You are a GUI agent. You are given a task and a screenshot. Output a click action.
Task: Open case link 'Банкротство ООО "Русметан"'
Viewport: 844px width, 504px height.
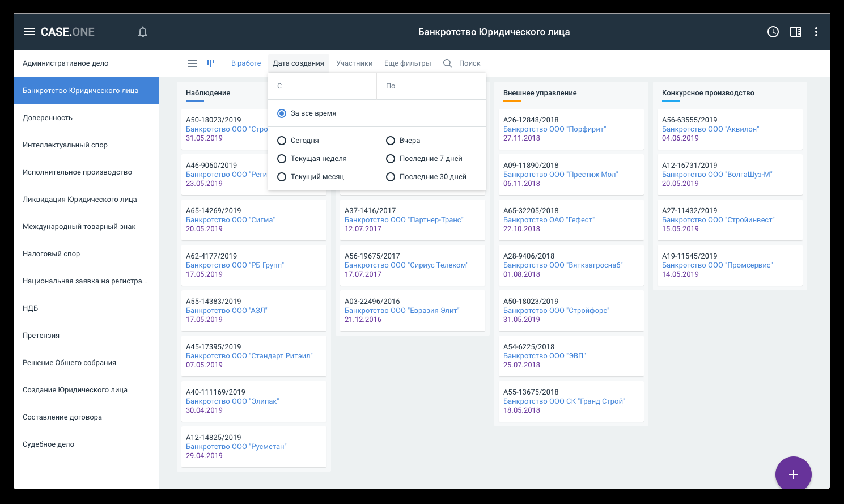tap(236, 447)
